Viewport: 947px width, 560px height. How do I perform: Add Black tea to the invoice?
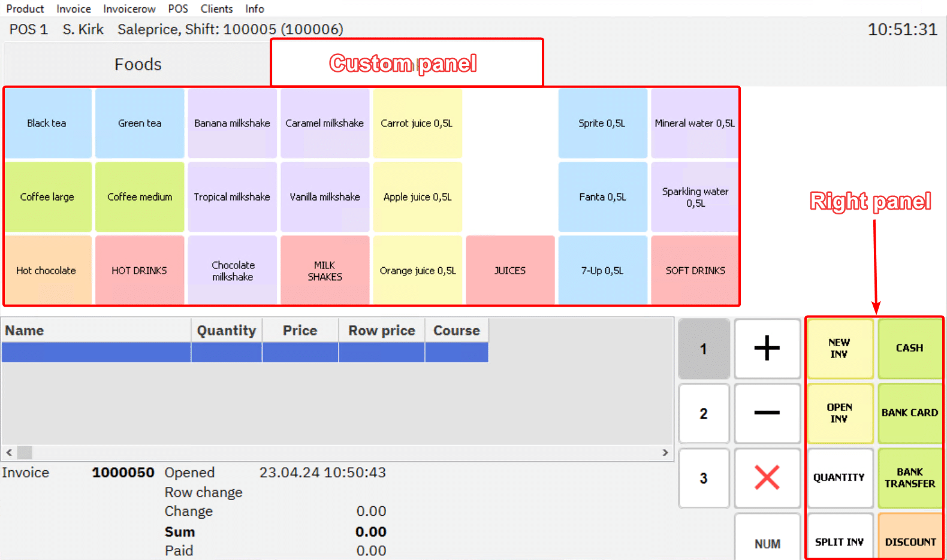click(x=47, y=123)
